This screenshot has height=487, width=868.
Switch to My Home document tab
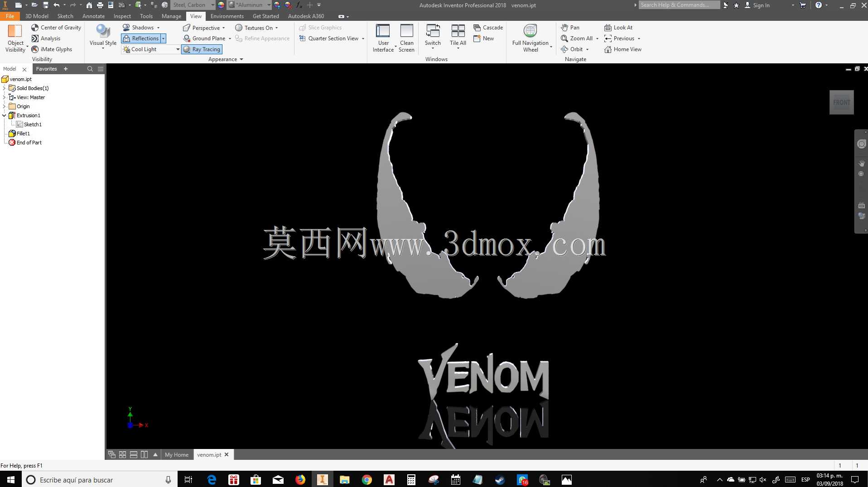pyautogui.click(x=177, y=454)
